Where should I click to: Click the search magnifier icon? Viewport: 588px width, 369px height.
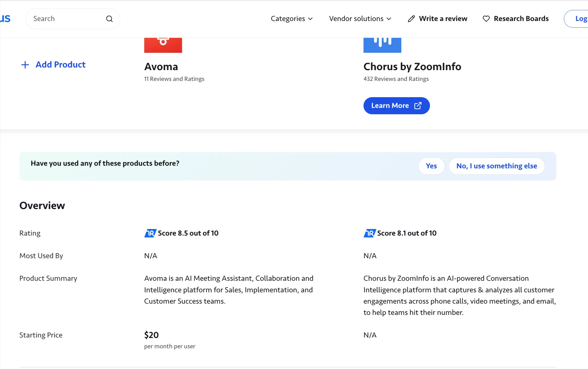click(109, 19)
